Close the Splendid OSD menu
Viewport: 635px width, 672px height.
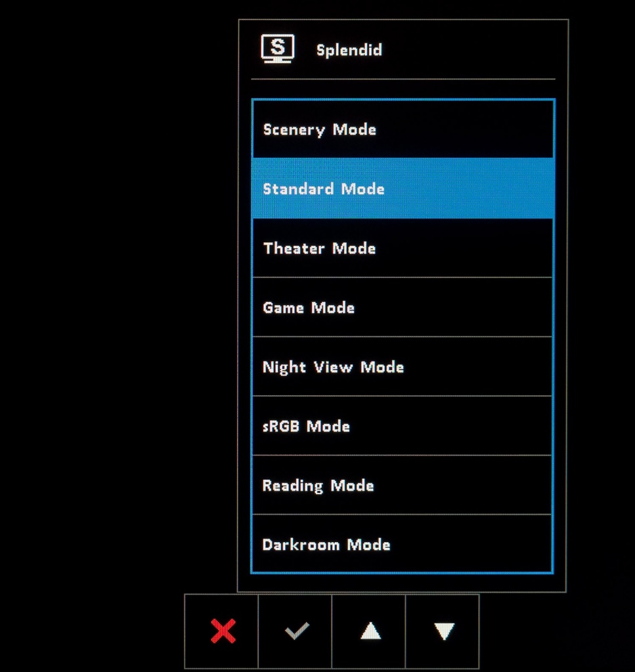[x=223, y=631]
